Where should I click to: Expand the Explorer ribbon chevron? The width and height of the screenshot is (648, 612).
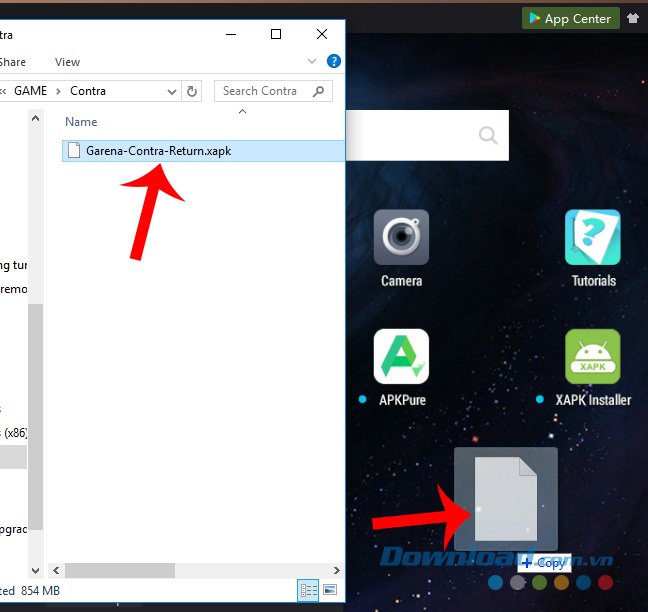point(312,62)
